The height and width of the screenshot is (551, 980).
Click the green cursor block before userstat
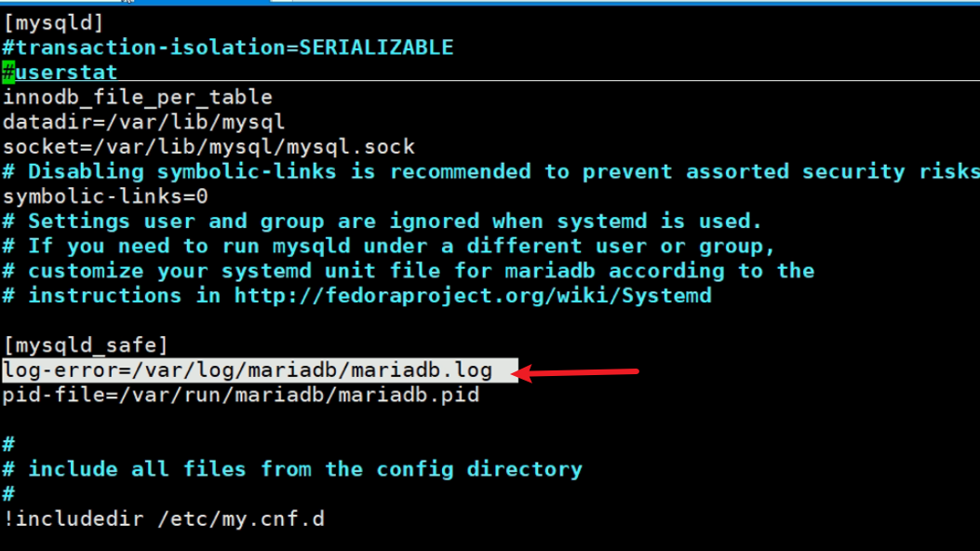(8, 73)
